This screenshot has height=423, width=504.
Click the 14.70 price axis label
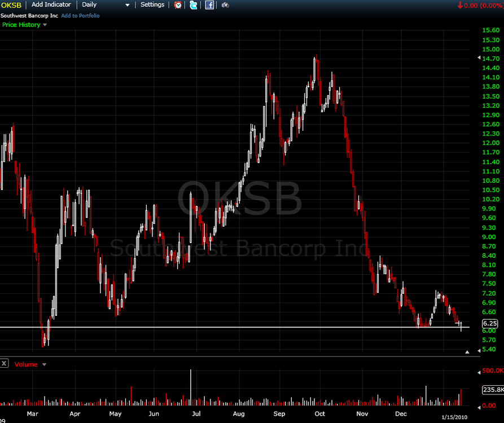point(491,59)
